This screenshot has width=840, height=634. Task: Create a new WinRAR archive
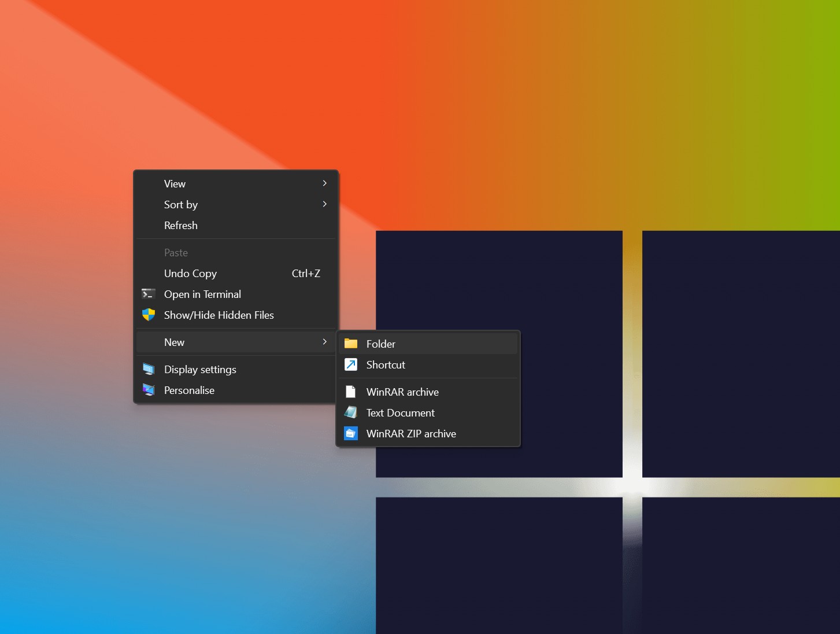click(x=428, y=392)
